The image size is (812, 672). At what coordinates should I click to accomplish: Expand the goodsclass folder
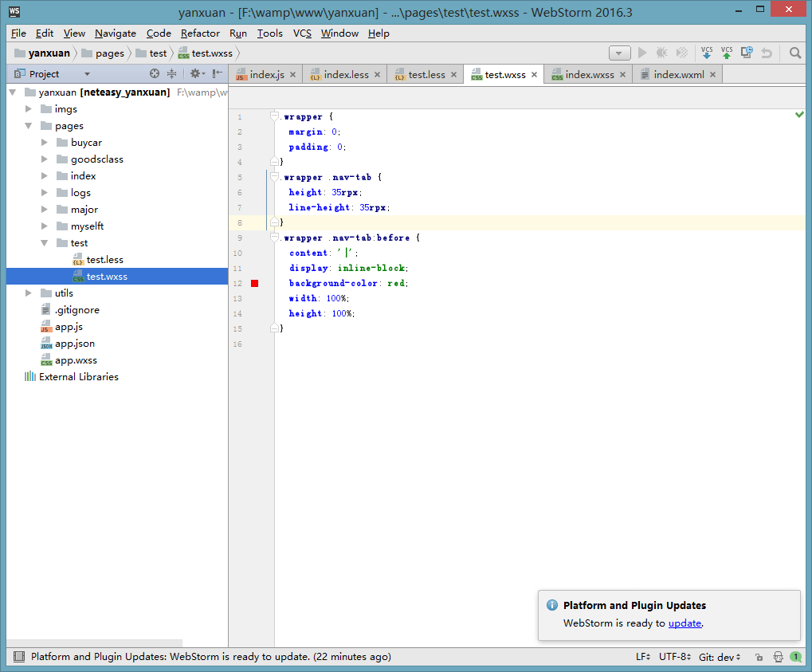(45, 159)
